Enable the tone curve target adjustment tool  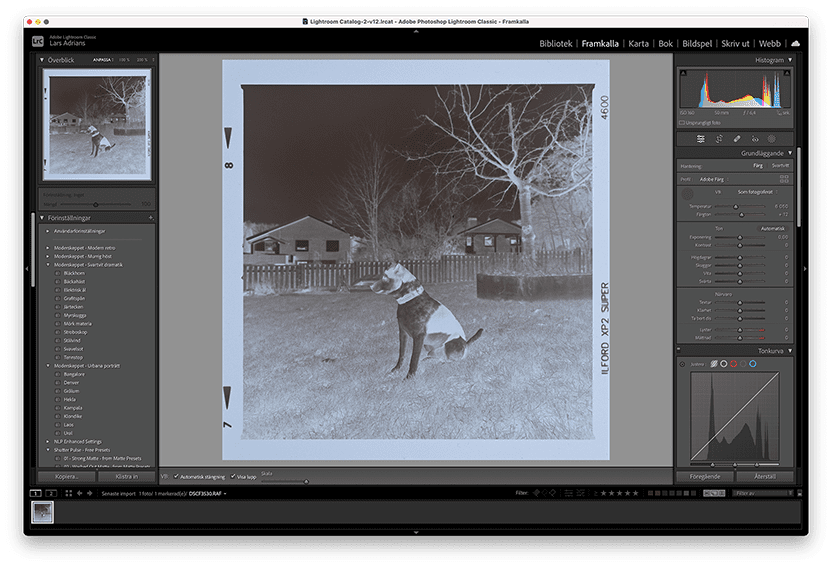coord(682,364)
